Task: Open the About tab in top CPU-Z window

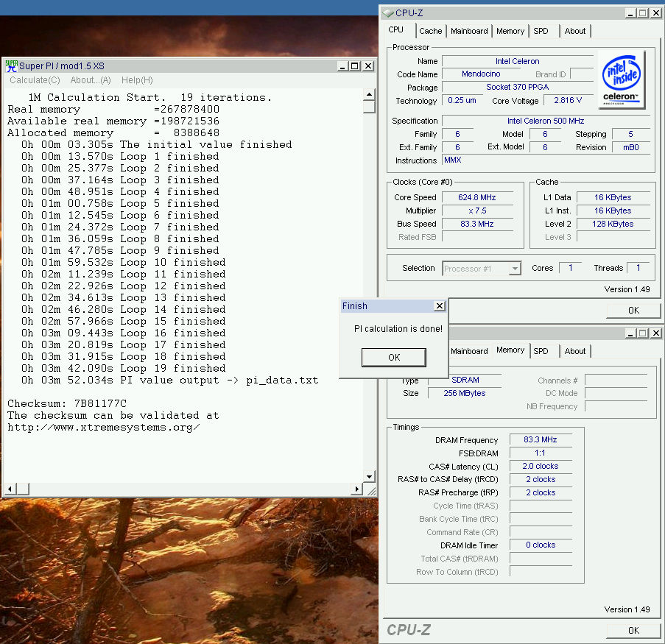Action: pyautogui.click(x=574, y=31)
